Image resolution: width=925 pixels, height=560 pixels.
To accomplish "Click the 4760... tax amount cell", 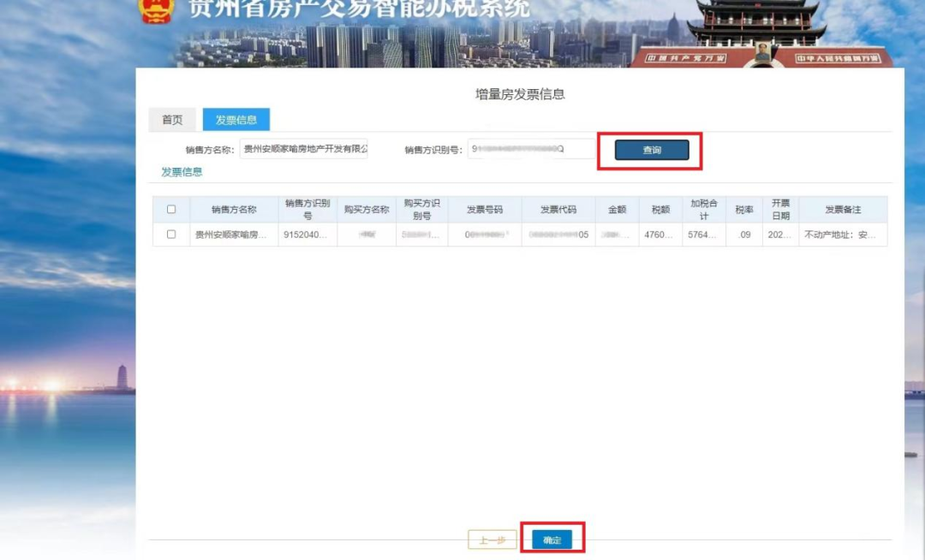I will (x=660, y=235).
